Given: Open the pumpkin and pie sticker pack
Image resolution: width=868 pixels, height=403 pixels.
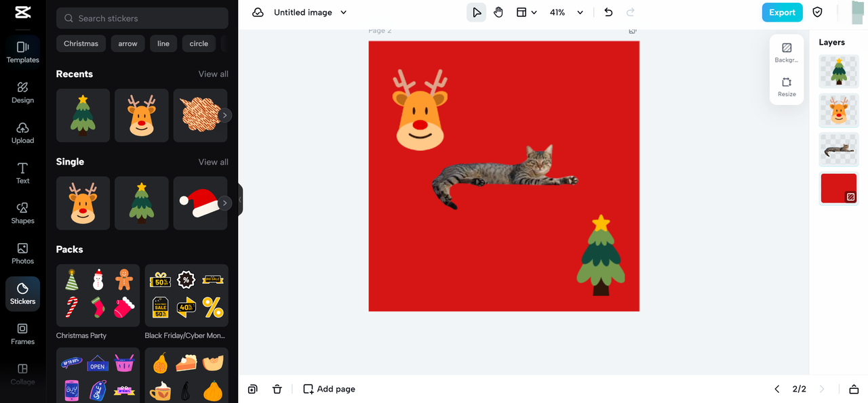Looking at the screenshot, I should pyautogui.click(x=186, y=375).
